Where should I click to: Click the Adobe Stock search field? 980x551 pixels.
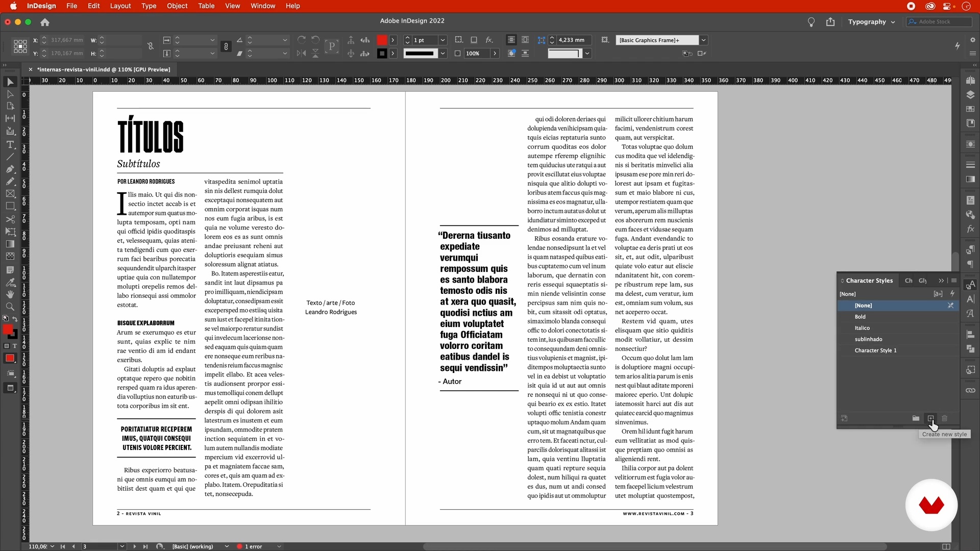tap(939, 21)
